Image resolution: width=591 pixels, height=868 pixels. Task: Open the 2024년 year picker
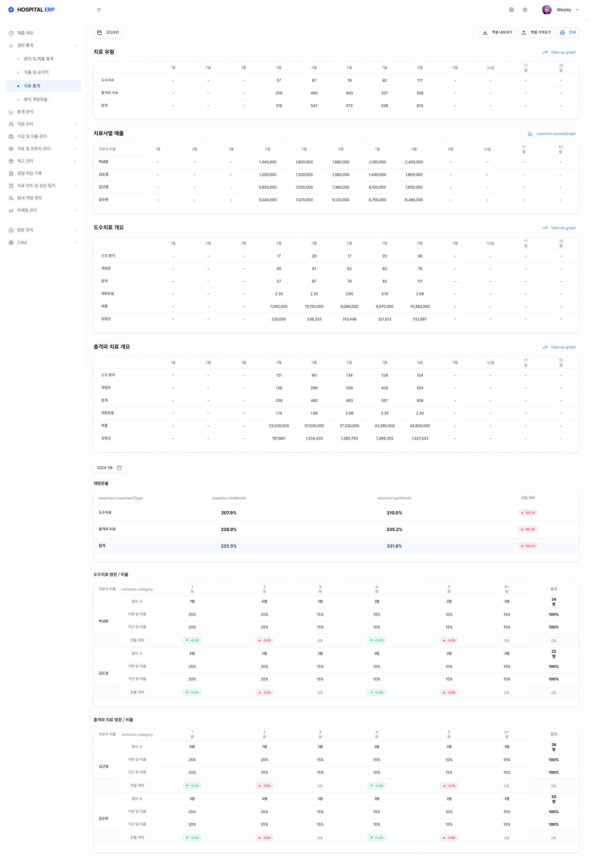pyautogui.click(x=108, y=33)
